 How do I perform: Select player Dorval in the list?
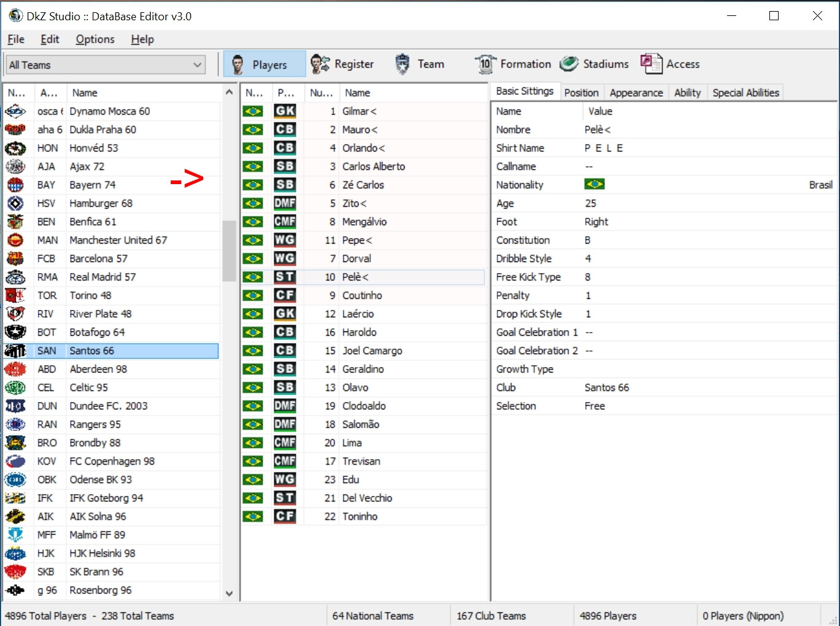(357, 258)
